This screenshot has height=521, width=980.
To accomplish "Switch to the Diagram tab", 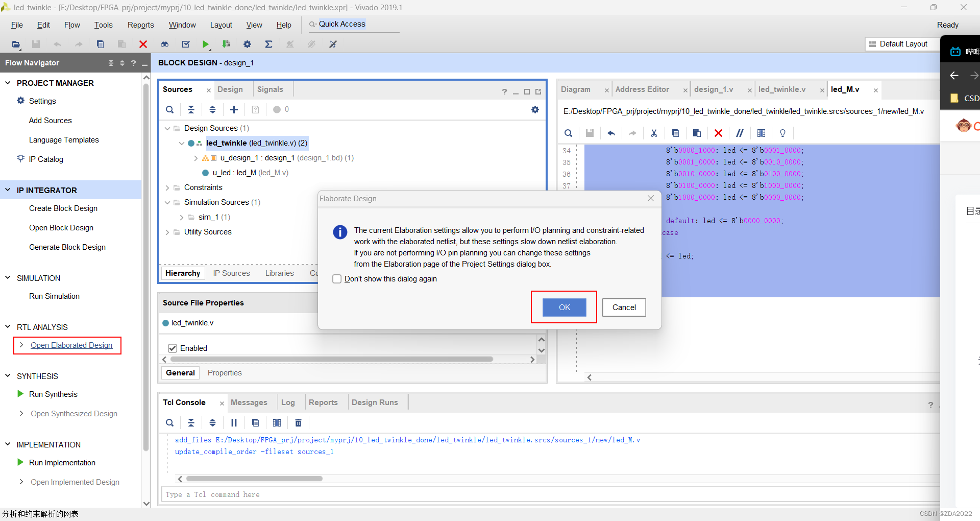I will [576, 89].
